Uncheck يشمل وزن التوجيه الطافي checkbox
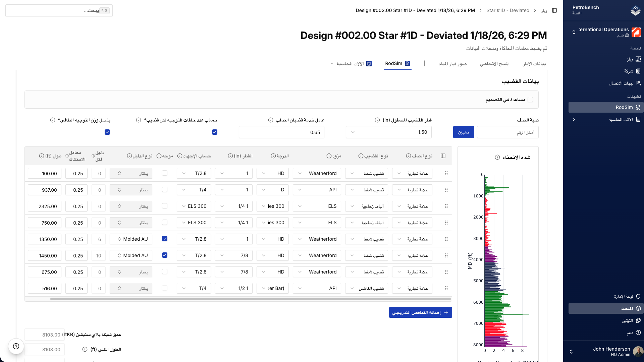The height and width of the screenshot is (362, 644). [107, 132]
